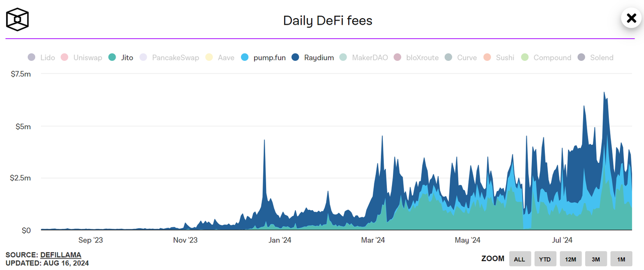
Task: Toggle MakerDAO series in legend
Action: (x=364, y=57)
